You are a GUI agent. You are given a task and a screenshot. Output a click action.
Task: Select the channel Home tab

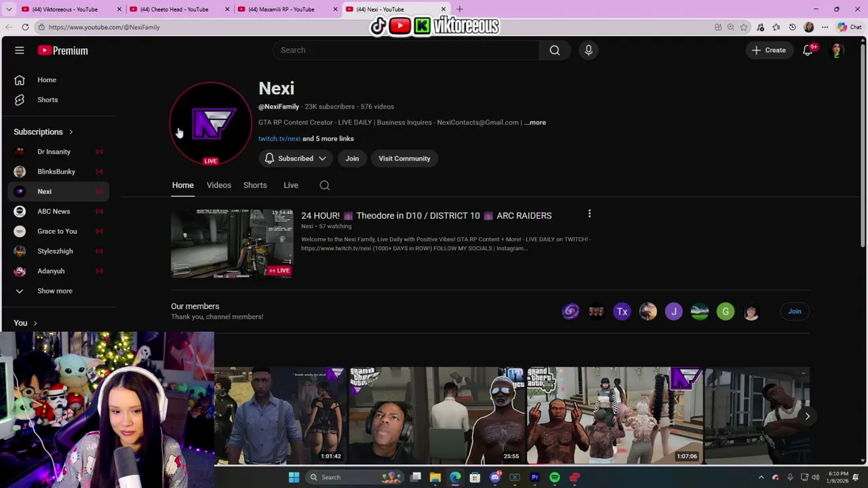183,185
